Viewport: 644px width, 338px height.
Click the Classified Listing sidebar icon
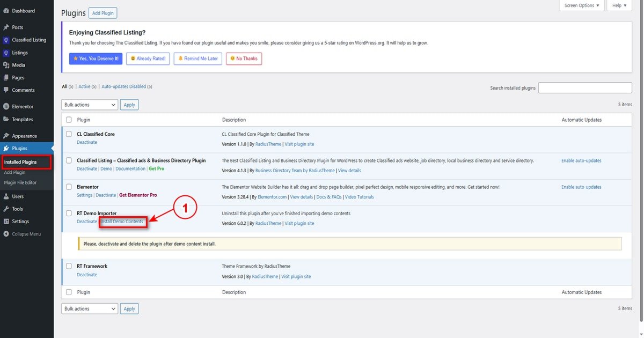click(x=6, y=40)
